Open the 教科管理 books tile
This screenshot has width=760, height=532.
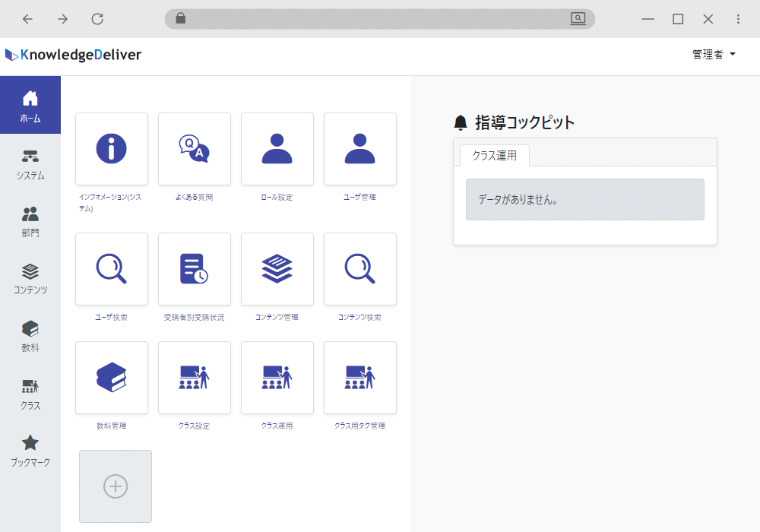112,378
